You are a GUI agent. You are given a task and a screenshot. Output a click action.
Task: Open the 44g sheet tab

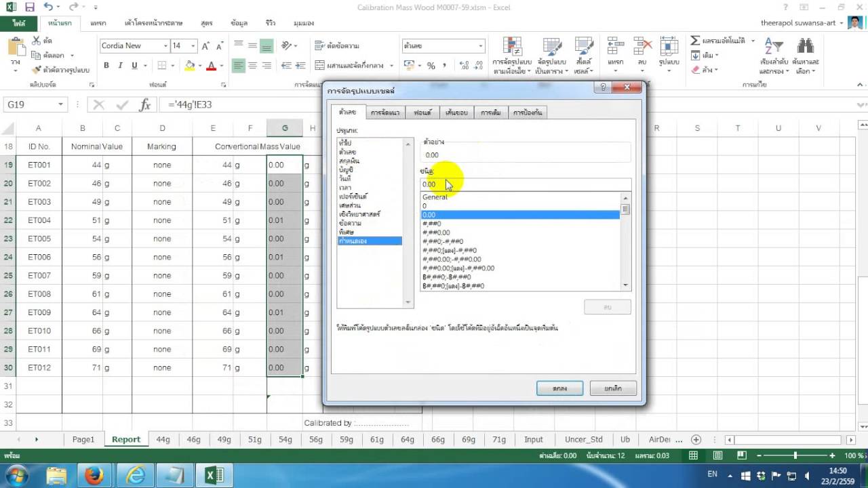click(163, 439)
